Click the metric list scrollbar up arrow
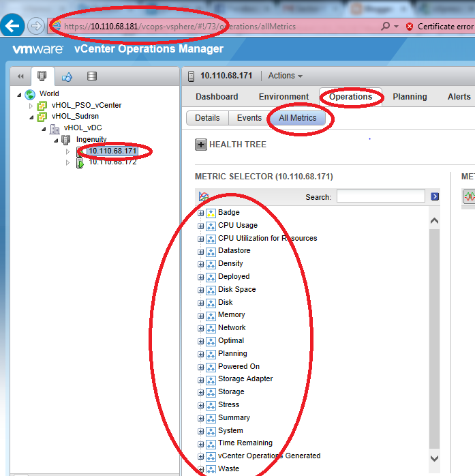 pyautogui.click(x=435, y=221)
